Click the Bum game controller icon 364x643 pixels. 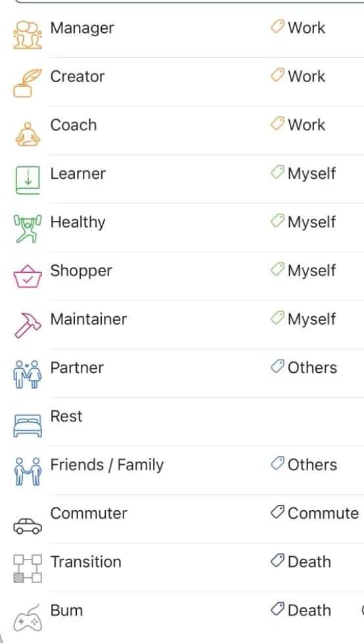[x=28, y=618]
